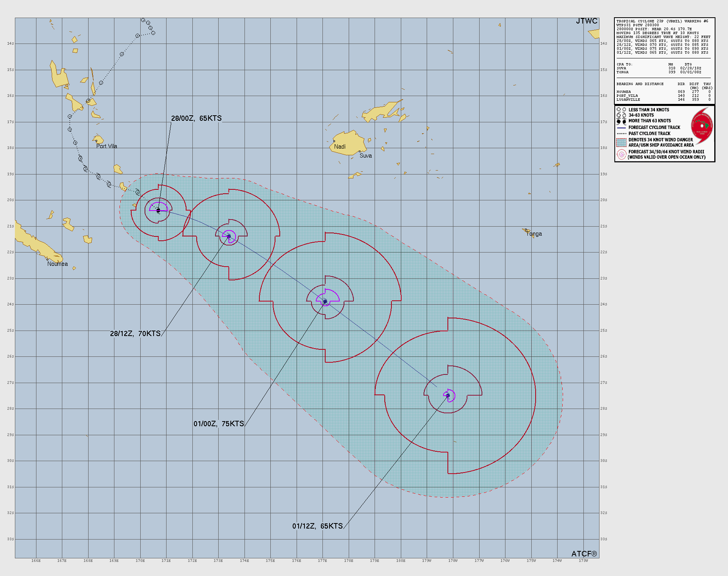Click the JTWC red logo in legend

[x=702, y=125]
